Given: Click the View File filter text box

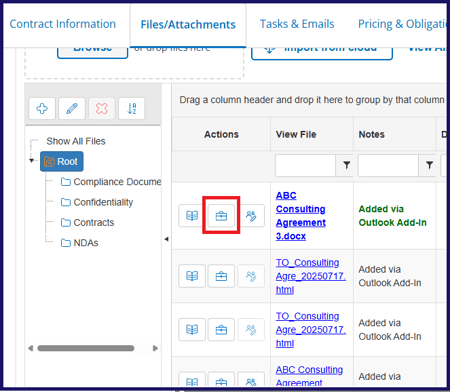Looking at the screenshot, I should (x=305, y=165).
